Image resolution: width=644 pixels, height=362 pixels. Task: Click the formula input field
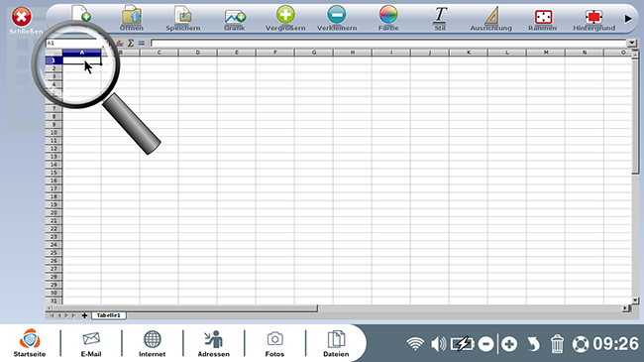pyautogui.click(x=388, y=43)
